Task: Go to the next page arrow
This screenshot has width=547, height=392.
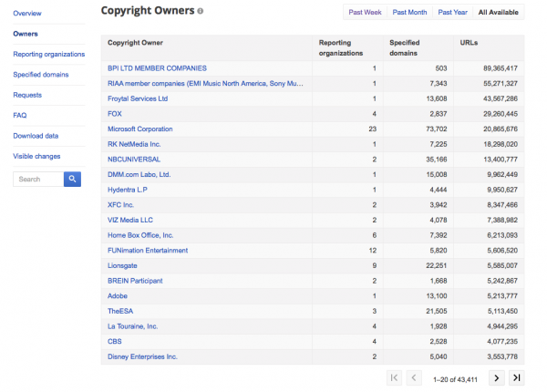Action: (497, 377)
